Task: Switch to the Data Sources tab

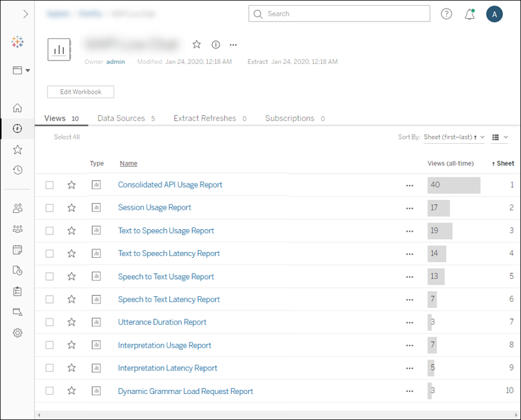Action: (x=121, y=119)
